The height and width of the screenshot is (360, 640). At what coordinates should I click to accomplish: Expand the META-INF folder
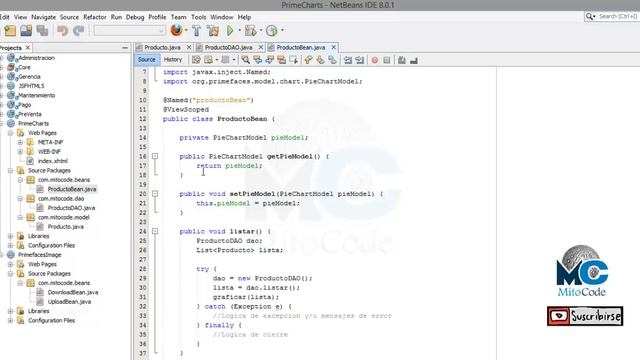pyautogui.click(x=20, y=142)
